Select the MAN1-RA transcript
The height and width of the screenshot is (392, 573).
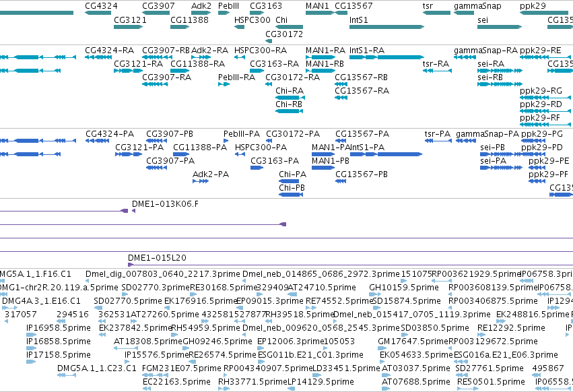click(x=320, y=57)
